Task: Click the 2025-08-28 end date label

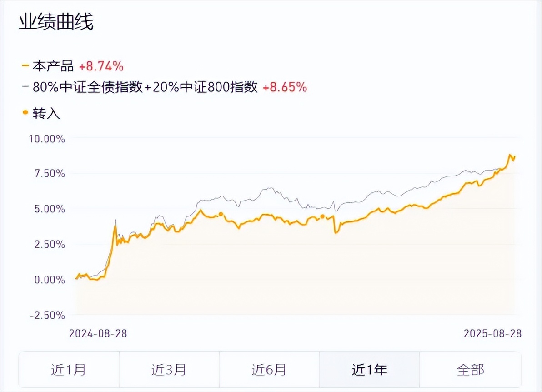Action: 492,333
